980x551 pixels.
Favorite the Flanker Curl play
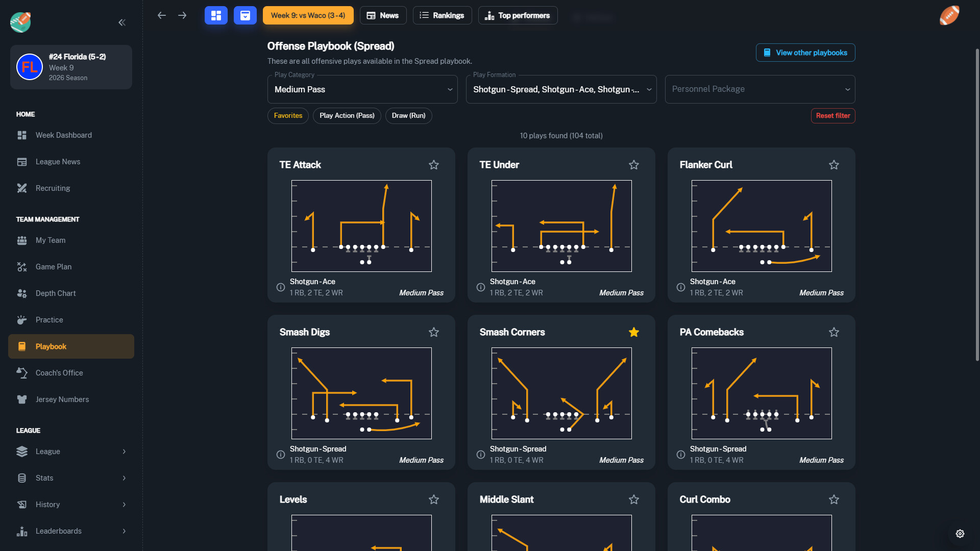834,165
